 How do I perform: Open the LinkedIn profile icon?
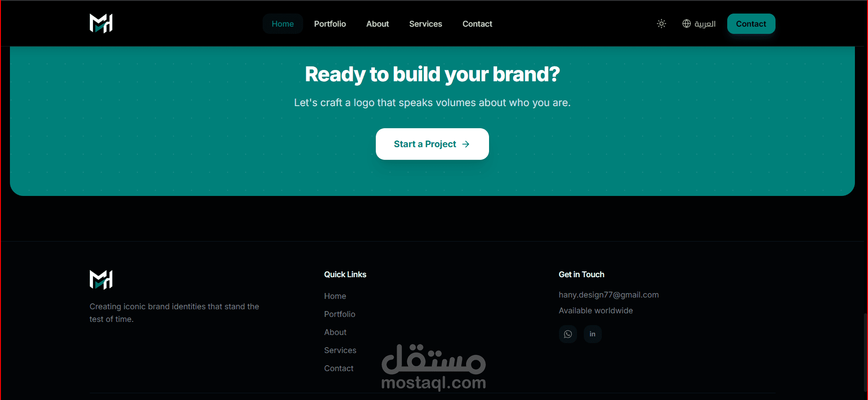(592, 334)
